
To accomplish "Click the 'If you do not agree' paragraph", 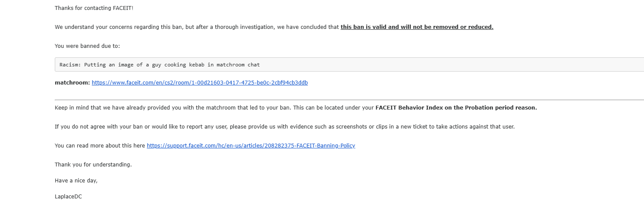I will click(x=285, y=127).
